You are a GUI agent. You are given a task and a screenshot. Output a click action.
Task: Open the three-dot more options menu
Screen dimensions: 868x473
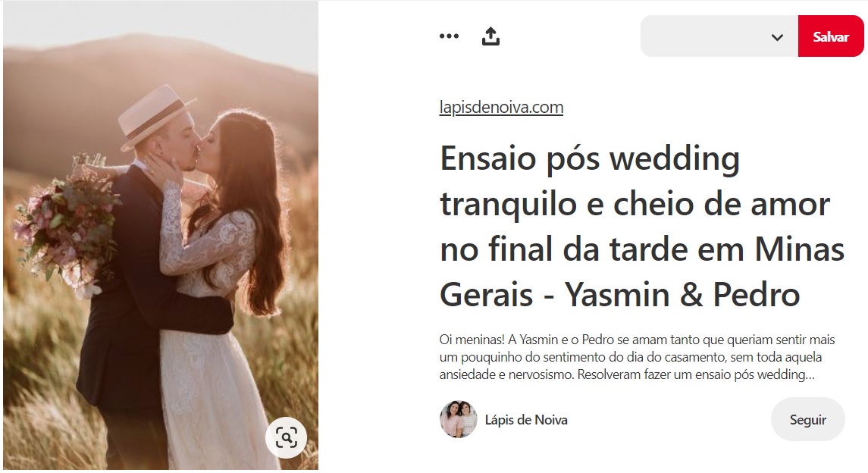[449, 36]
